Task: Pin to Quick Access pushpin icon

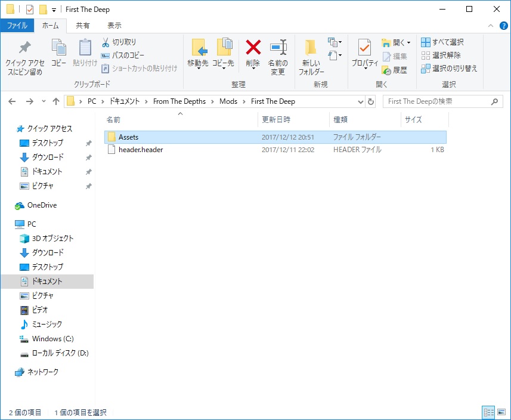Action: coord(24,48)
